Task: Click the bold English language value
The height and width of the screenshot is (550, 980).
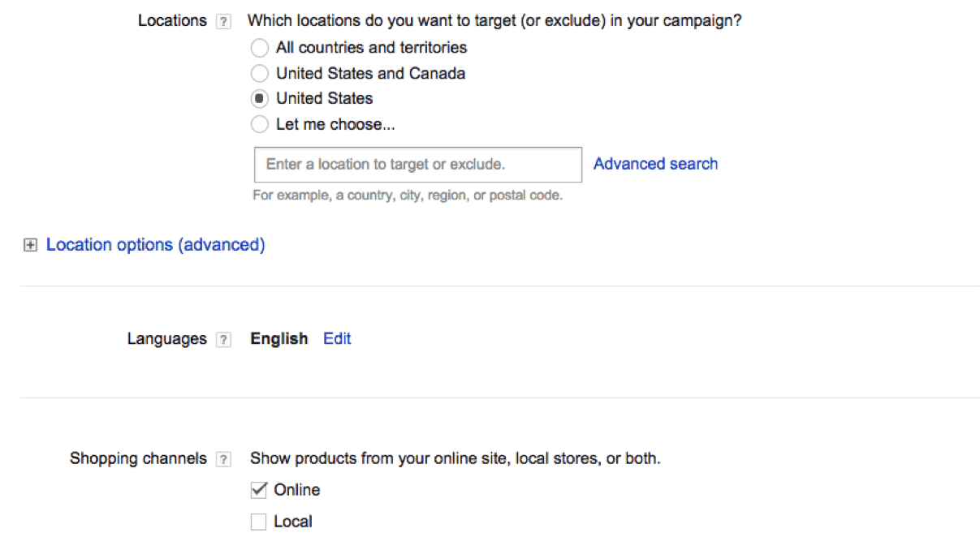Action: pos(278,339)
